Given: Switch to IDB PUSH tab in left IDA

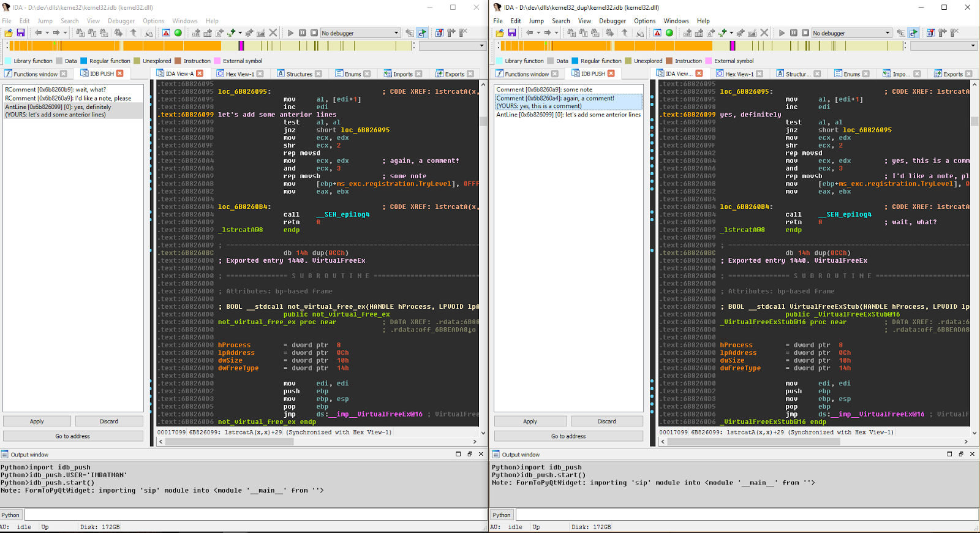Looking at the screenshot, I should pyautogui.click(x=102, y=74).
